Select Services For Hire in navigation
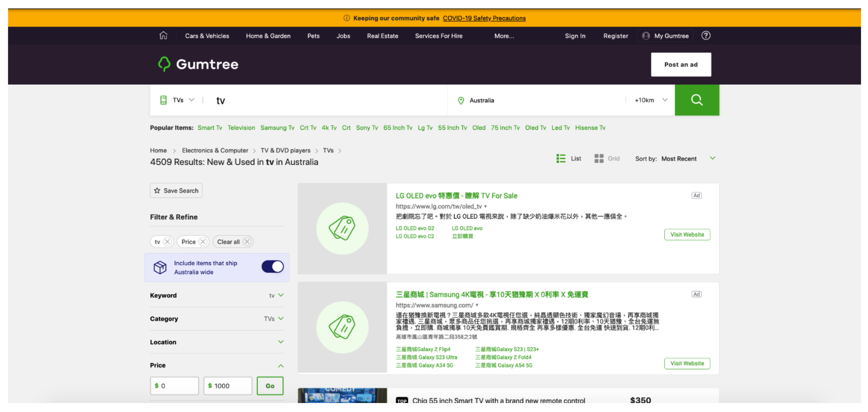Screen dimensions: 868x412 click(x=439, y=36)
